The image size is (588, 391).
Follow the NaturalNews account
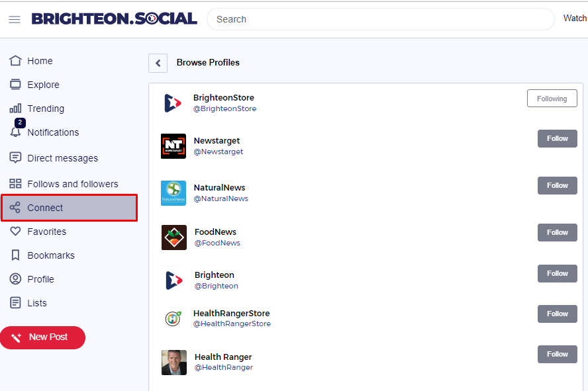(x=558, y=185)
